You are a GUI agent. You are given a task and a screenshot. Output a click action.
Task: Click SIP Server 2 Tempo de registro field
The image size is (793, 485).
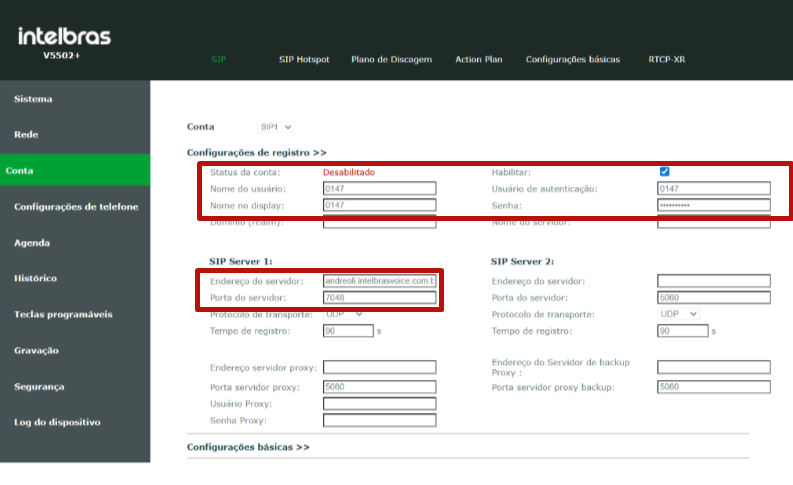click(682, 331)
